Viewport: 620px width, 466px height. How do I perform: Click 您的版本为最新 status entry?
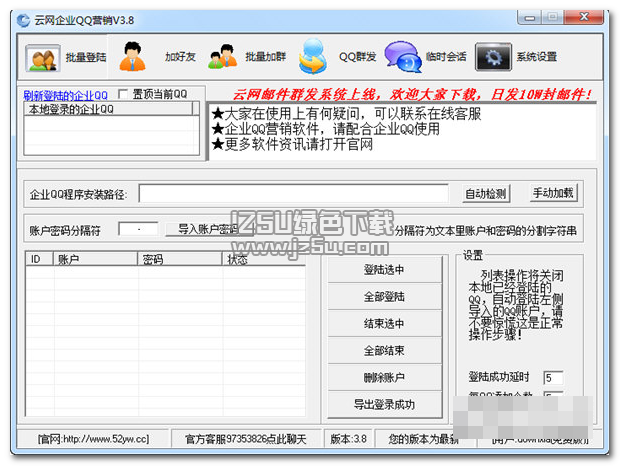point(423,439)
